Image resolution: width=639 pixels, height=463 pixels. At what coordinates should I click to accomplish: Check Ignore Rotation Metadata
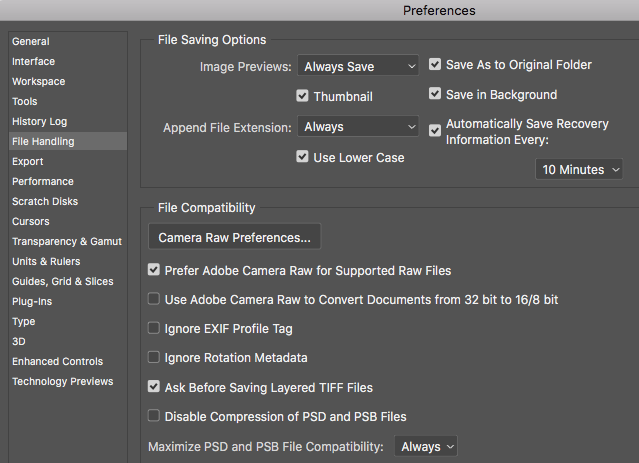[154, 357]
